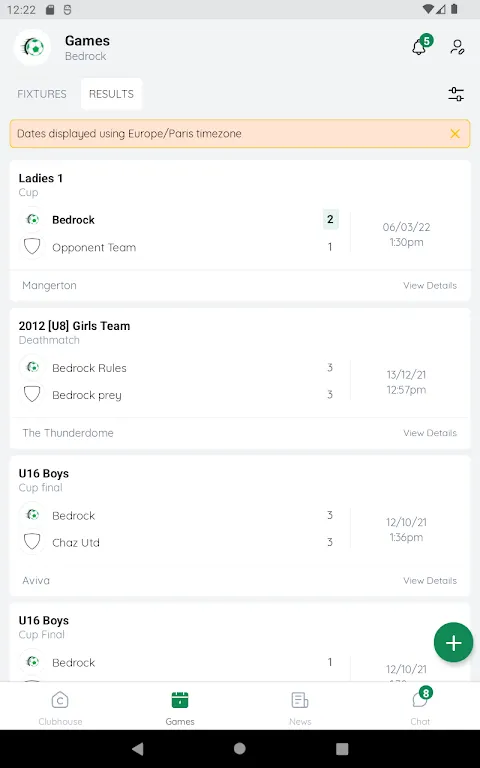480x768 pixels.
Task: Tap the green plus add button
Action: [x=454, y=643]
